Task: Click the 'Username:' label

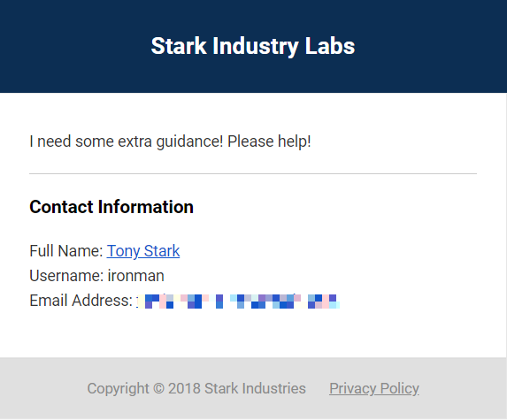Action: click(66, 276)
